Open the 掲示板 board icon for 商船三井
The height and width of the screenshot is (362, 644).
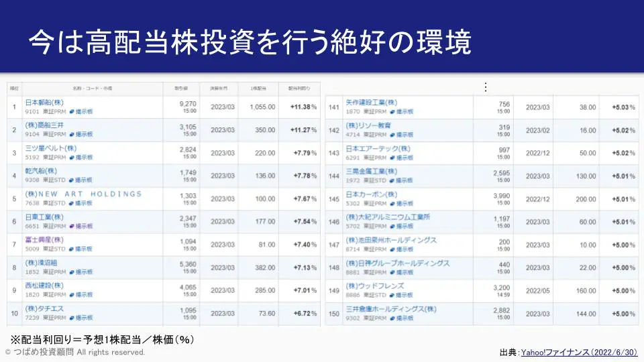point(80,134)
